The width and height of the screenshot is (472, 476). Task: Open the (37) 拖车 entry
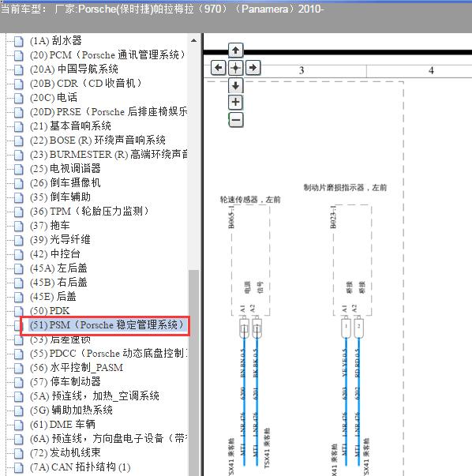point(50,226)
